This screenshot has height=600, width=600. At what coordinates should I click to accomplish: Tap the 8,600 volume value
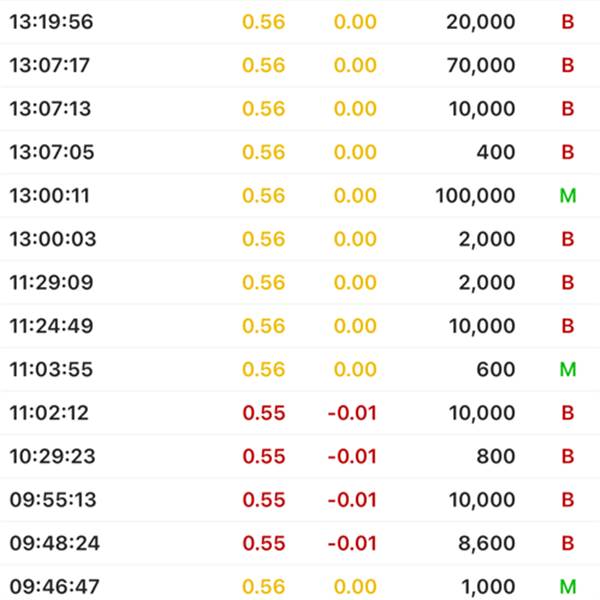[x=487, y=544]
